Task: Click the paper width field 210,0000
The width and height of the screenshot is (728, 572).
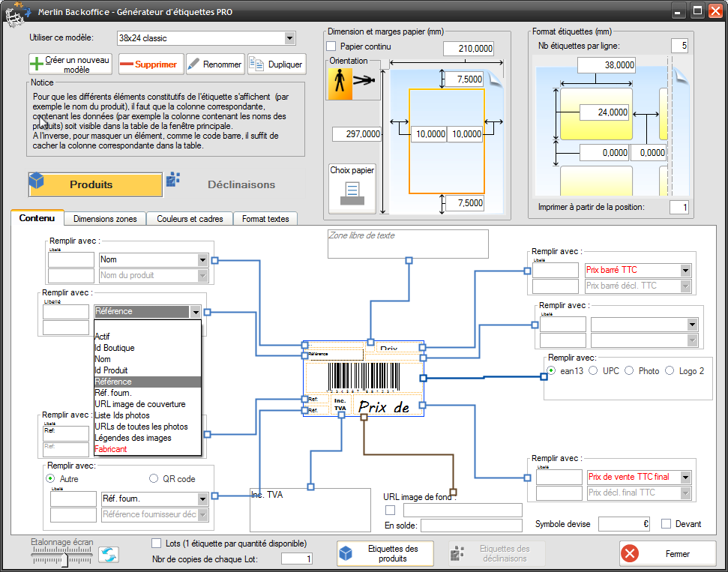Action: (468, 48)
